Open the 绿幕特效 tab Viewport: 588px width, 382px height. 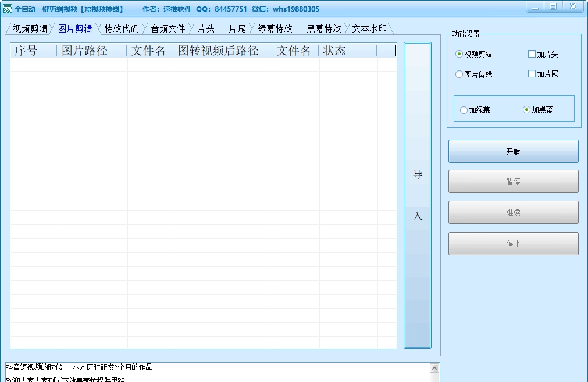click(274, 27)
